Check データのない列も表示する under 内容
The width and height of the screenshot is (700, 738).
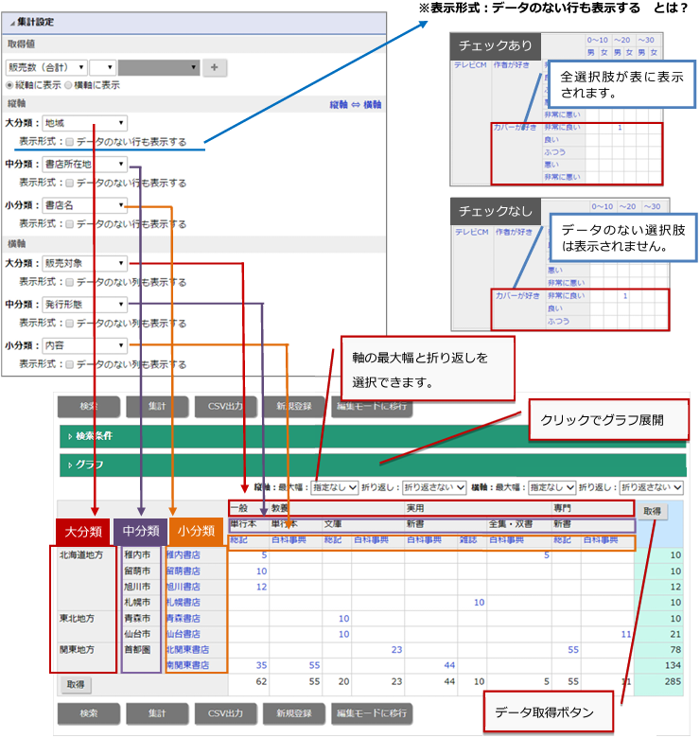tap(70, 364)
